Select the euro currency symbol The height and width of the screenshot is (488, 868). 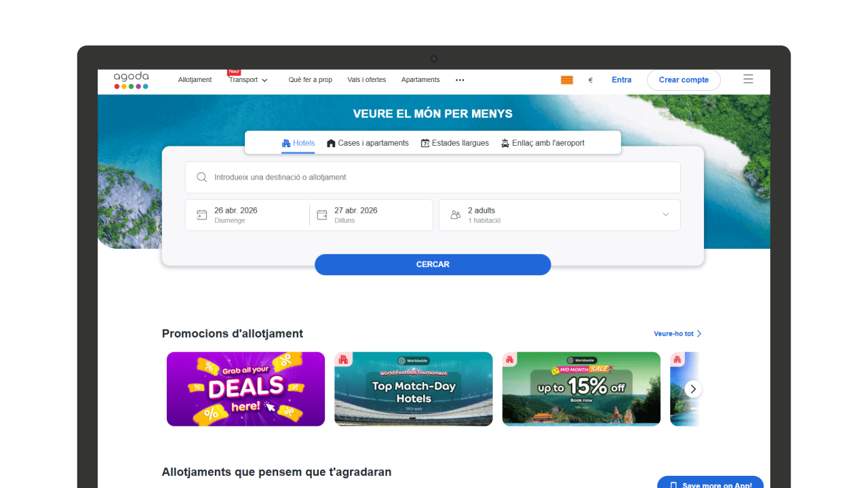[590, 80]
